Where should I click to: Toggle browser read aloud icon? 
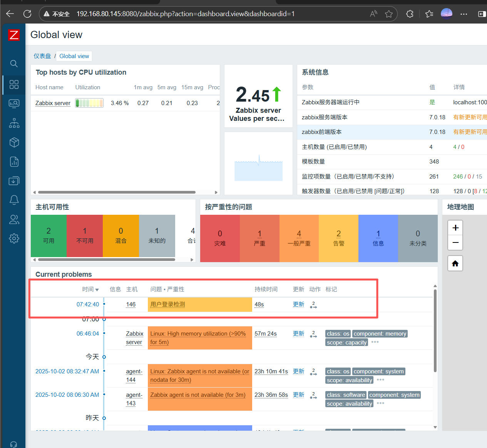373,14
